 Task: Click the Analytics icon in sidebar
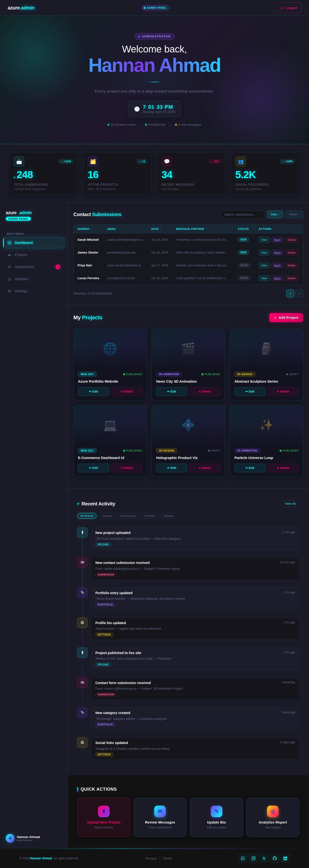(9, 279)
